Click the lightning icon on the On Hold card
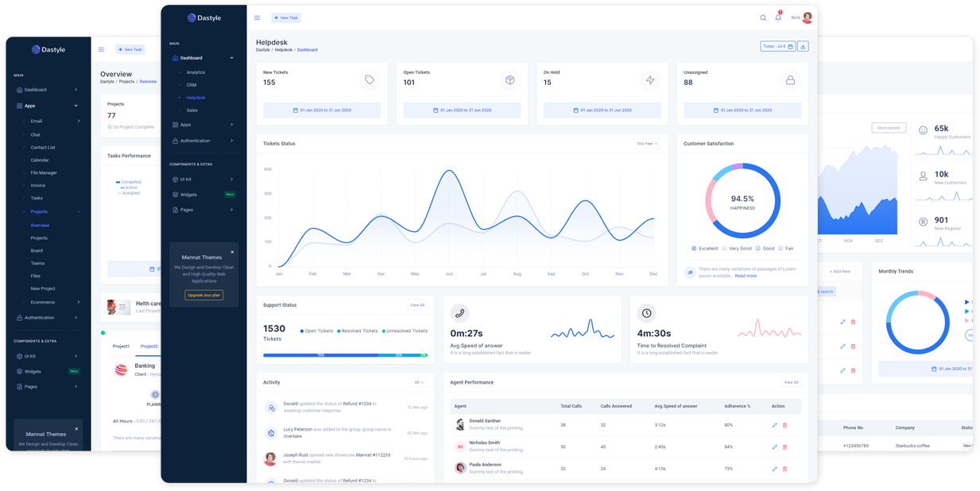 pyautogui.click(x=649, y=79)
